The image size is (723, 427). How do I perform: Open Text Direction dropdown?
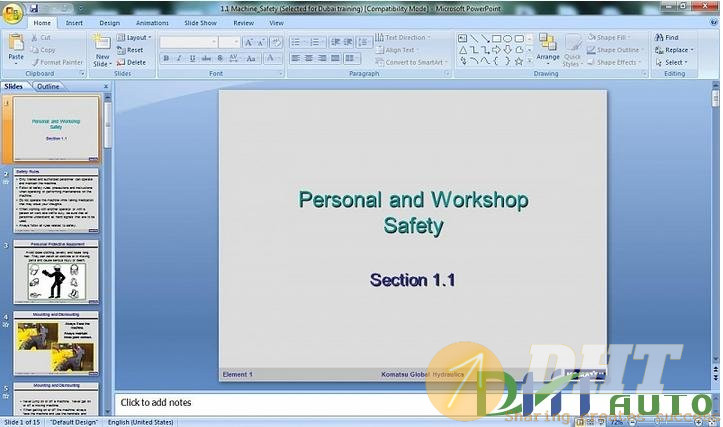pyautogui.click(x=403, y=37)
